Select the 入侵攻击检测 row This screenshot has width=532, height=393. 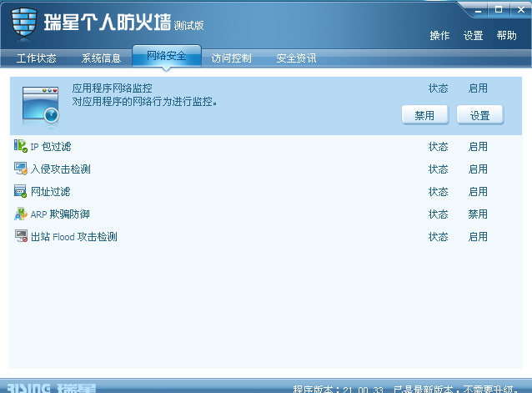pos(266,169)
